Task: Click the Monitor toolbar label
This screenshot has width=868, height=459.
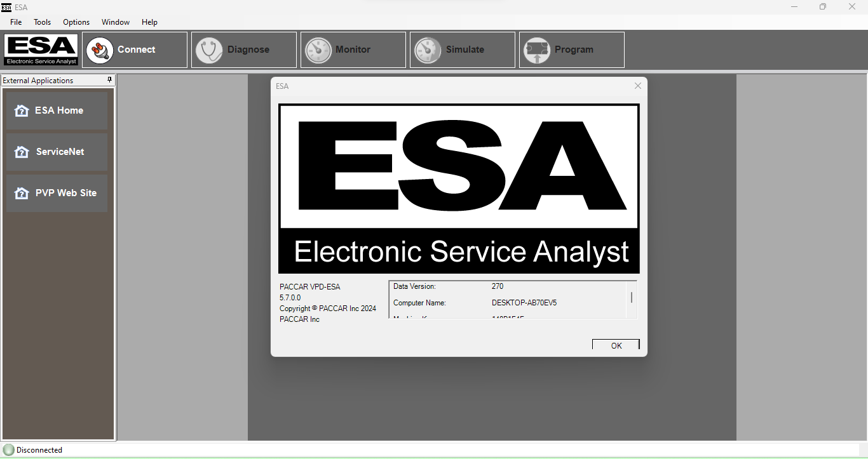Action: (353, 50)
